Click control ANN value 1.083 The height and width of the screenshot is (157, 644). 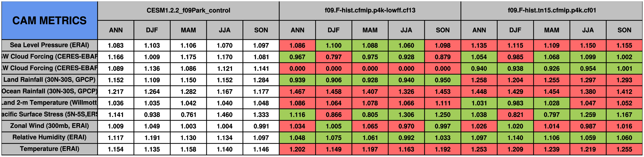[x=116, y=45]
